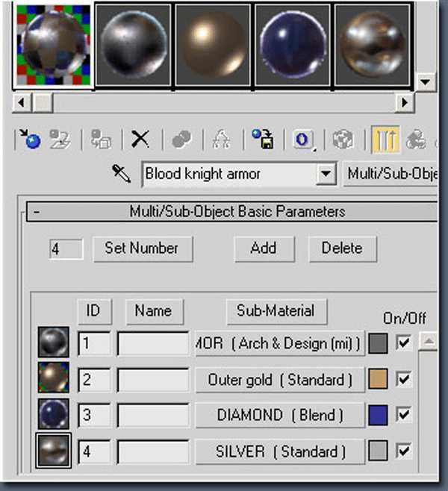Click Delete button
The image size is (448, 491).
[343, 248]
